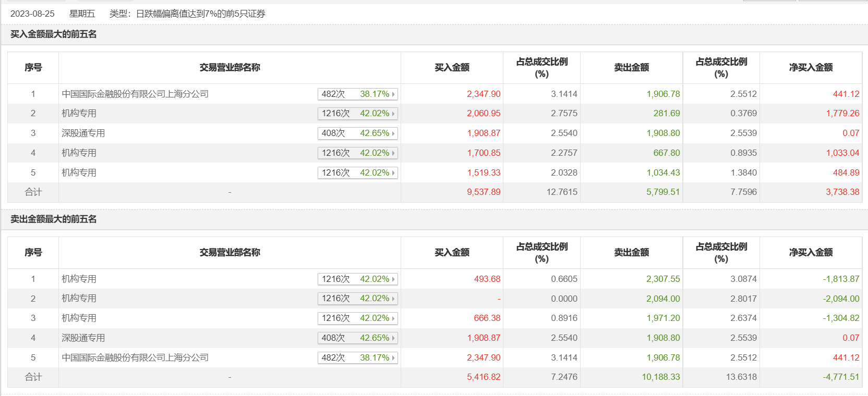
Task: Expand the 482次 38.17% badge in buy table
Action: click(x=357, y=94)
